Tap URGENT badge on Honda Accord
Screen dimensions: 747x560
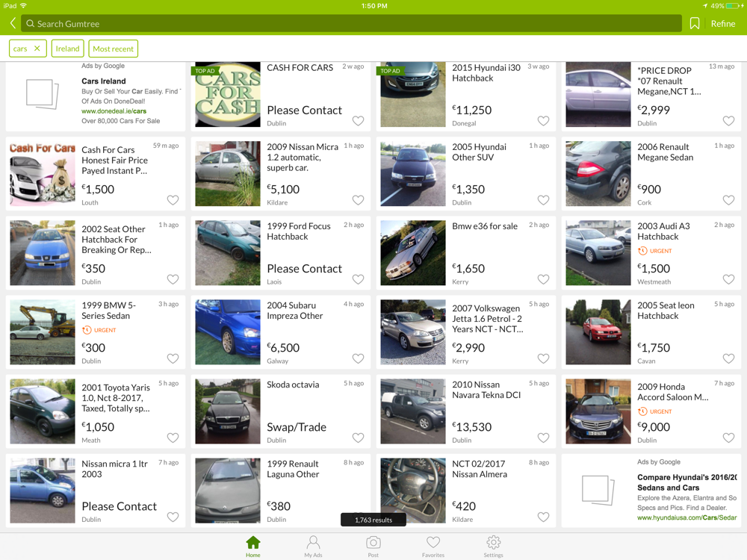[654, 411]
